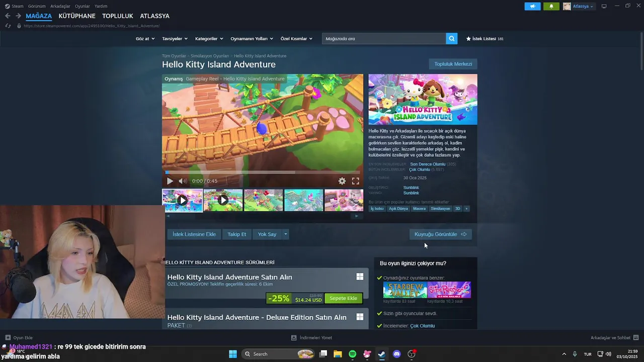Expand the Kategoriler dropdown
The image size is (644, 362).
209,39
